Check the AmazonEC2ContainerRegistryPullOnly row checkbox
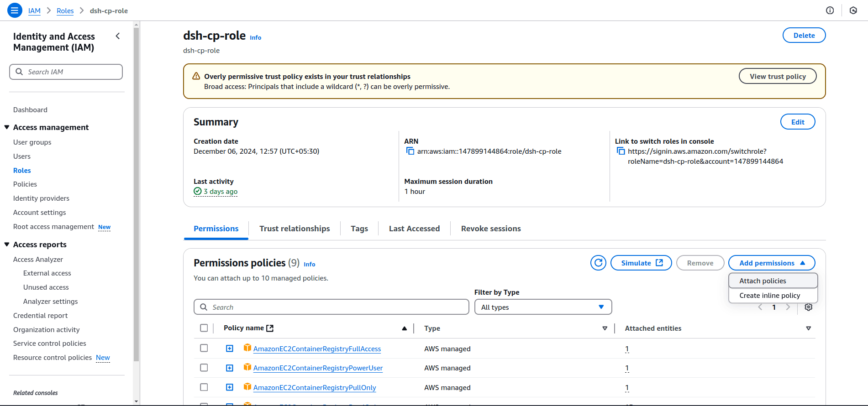The image size is (868, 406). click(x=204, y=387)
